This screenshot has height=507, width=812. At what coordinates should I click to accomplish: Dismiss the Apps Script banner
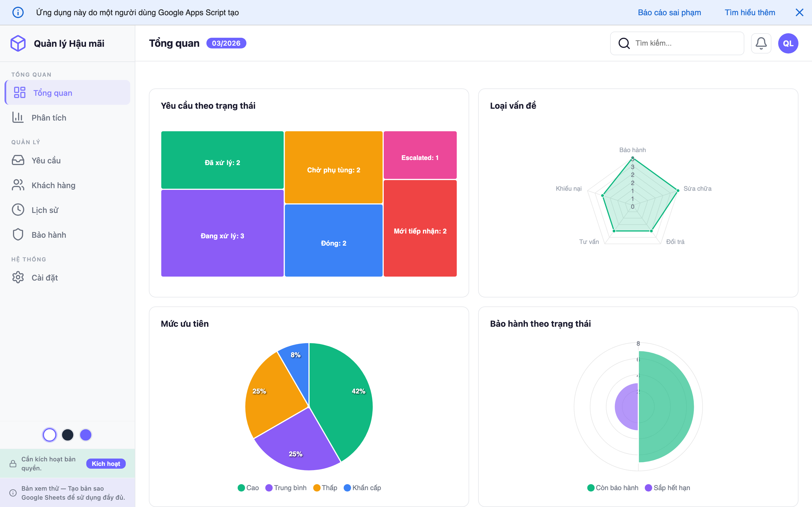pyautogui.click(x=799, y=12)
